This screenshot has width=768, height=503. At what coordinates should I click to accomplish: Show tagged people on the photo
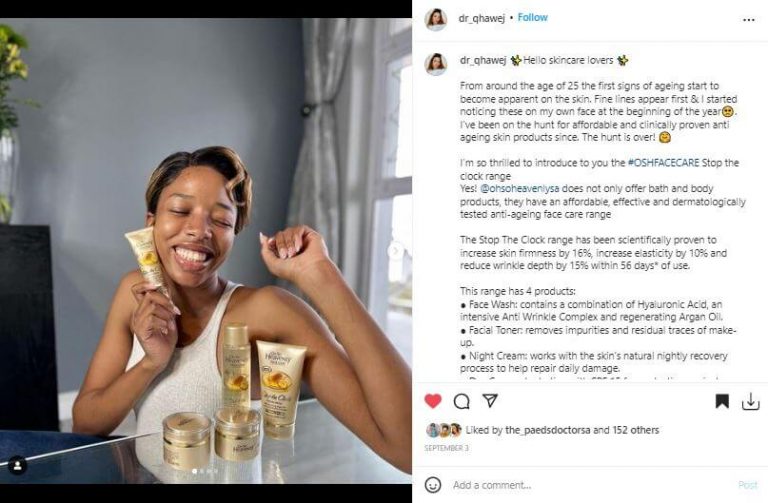[x=18, y=465]
